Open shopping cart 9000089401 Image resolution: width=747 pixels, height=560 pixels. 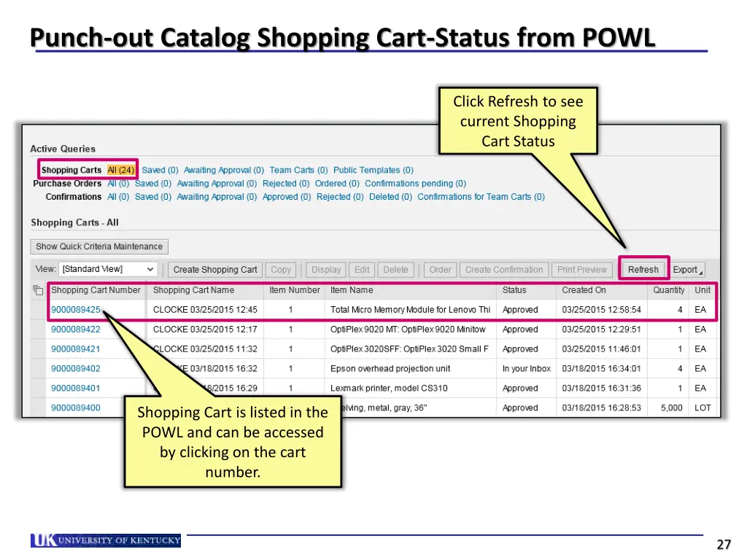(76, 388)
